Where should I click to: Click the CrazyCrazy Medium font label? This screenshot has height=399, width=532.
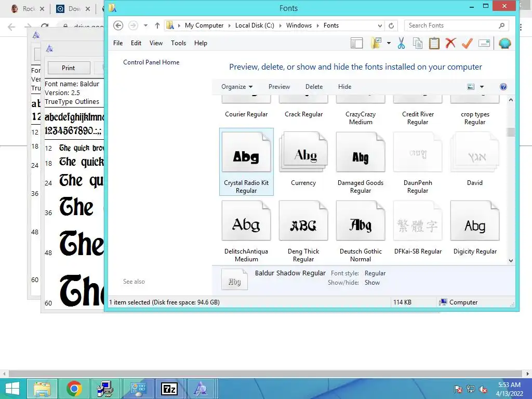[x=361, y=118]
